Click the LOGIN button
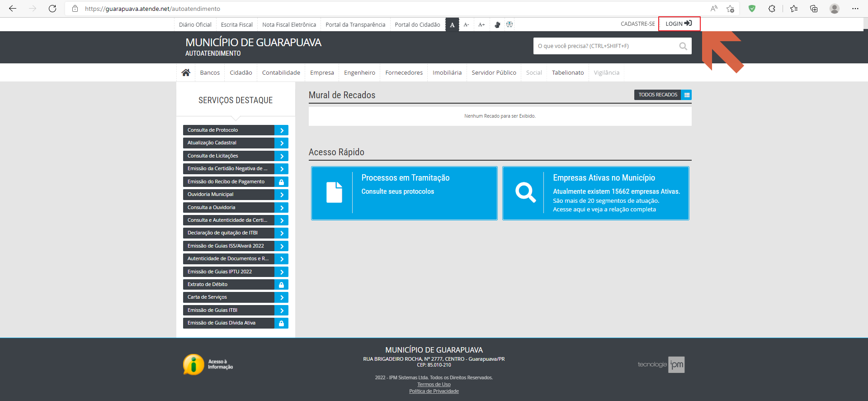This screenshot has width=868, height=401. click(679, 24)
